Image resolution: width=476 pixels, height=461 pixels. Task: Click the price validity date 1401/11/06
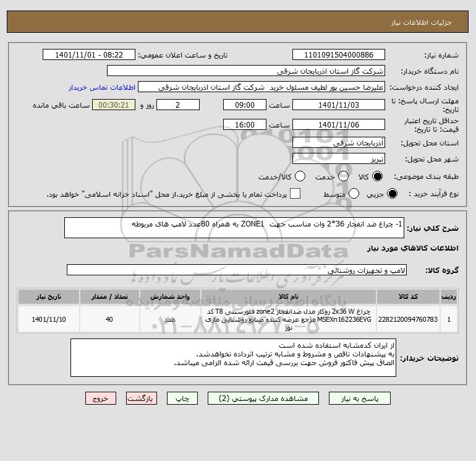(339, 124)
